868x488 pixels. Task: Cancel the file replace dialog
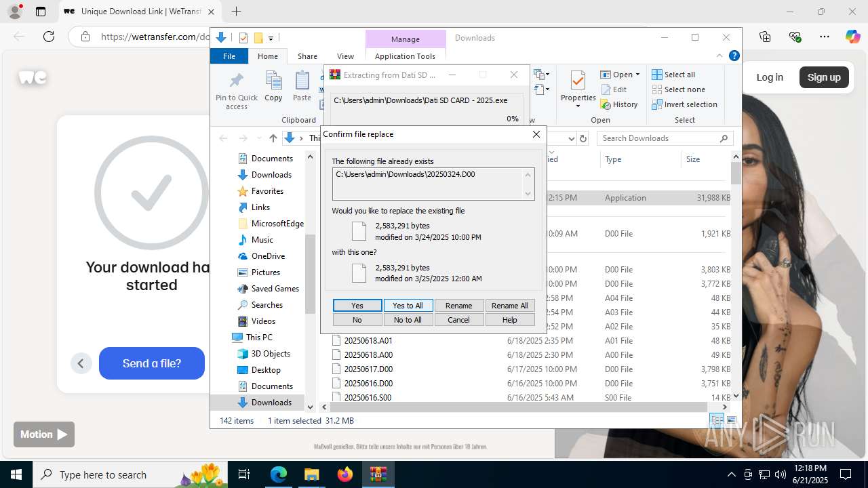tap(458, 320)
